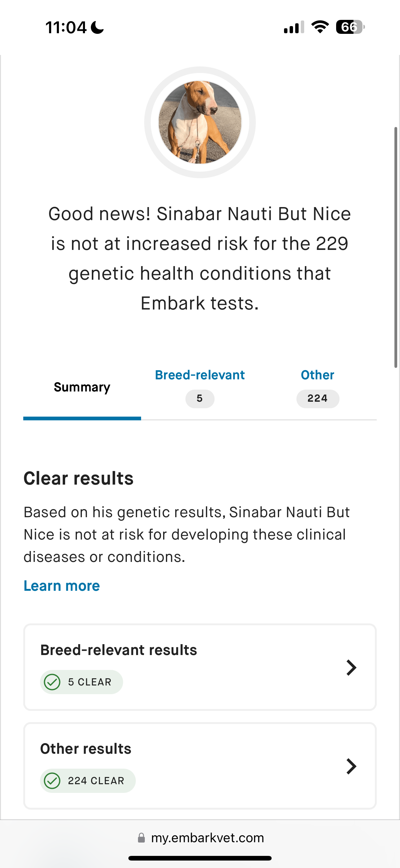Tap the green checkmark beside 224 CLEAR
The width and height of the screenshot is (400, 868).
52,781
